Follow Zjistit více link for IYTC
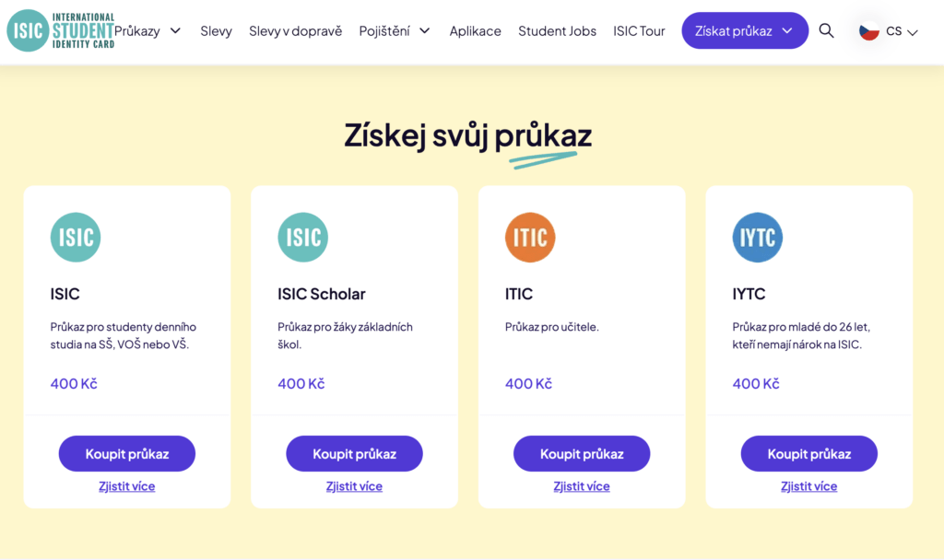944x560 pixels. point(809,486)
